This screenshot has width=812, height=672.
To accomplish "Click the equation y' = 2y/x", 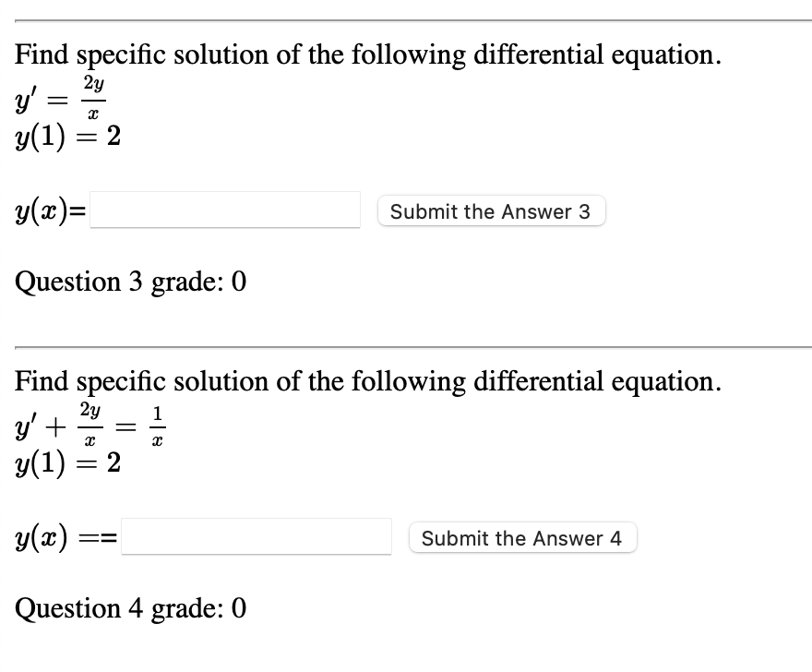I will click(58, 96).
